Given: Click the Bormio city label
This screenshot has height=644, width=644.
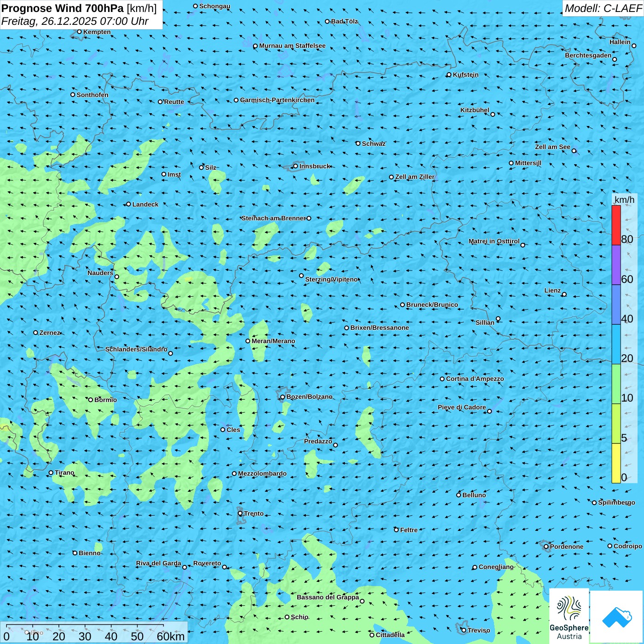Looking at the screenshot, I should click(105, 400).
